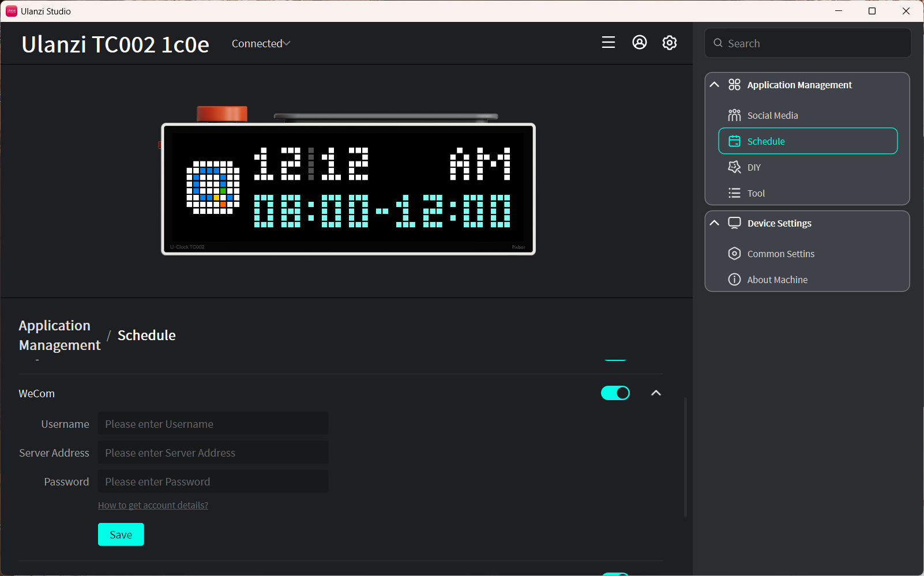
Task: Click the WeCom section label
Action: coord(36,394)
